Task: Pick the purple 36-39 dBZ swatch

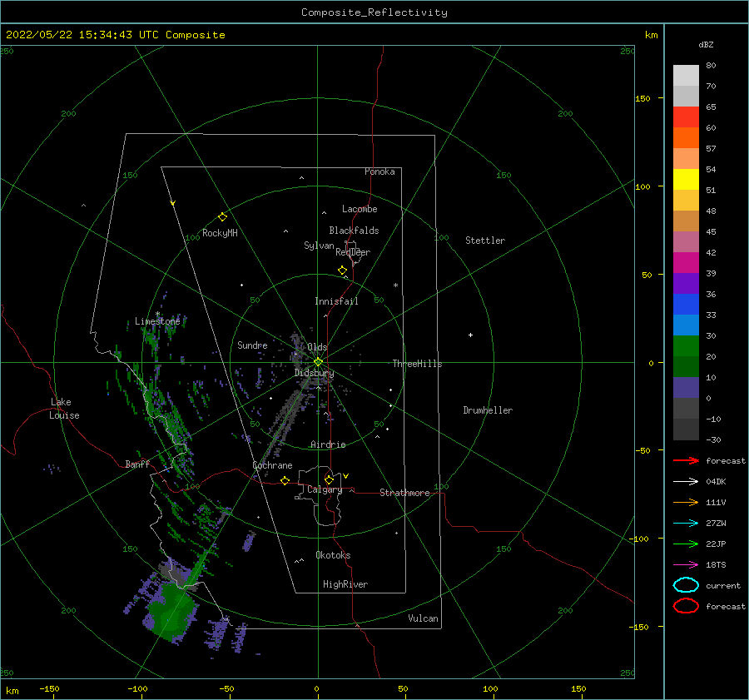Action: click(686, 284)
